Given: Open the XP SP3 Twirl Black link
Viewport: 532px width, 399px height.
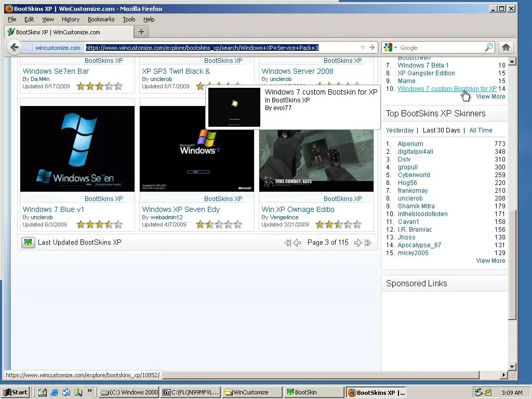Looking at the screenshot, I should (x=176, y=71).
